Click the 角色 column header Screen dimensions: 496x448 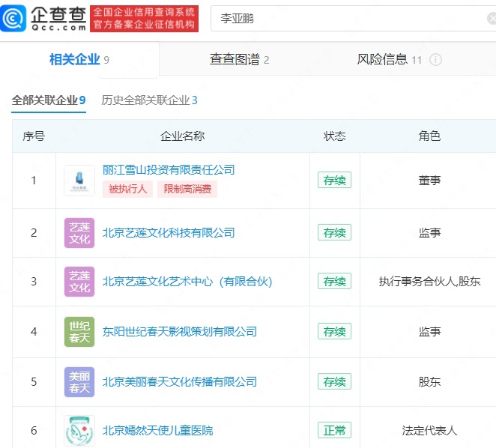point(429,136)
